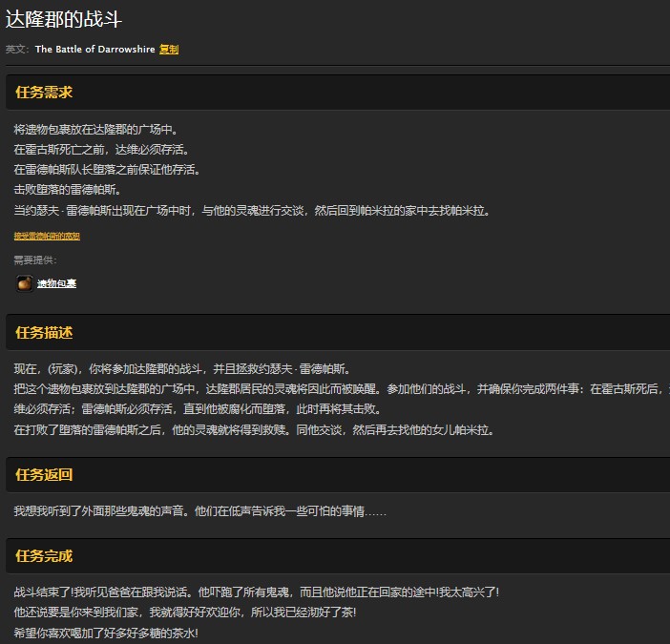Click the line starting 在打败了堕落的雷德帕斯之后
The height and width of the screenshot is (644, 670).
(x=254, y=429)
